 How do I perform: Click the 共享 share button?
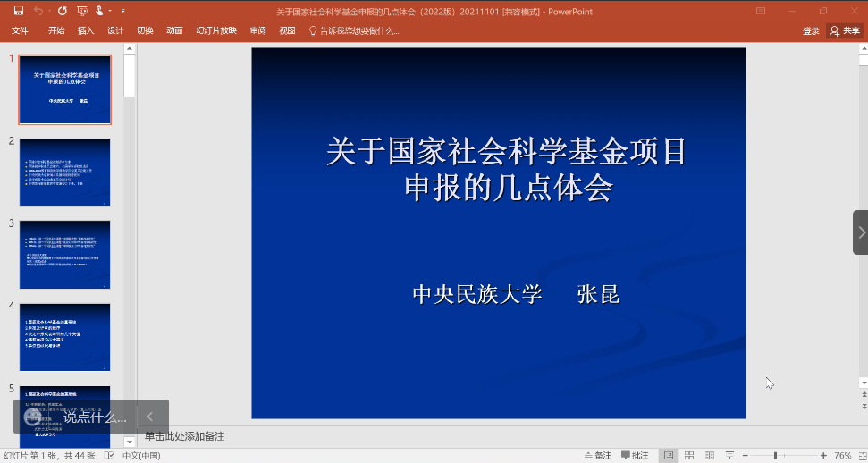(x=845, y=30)
